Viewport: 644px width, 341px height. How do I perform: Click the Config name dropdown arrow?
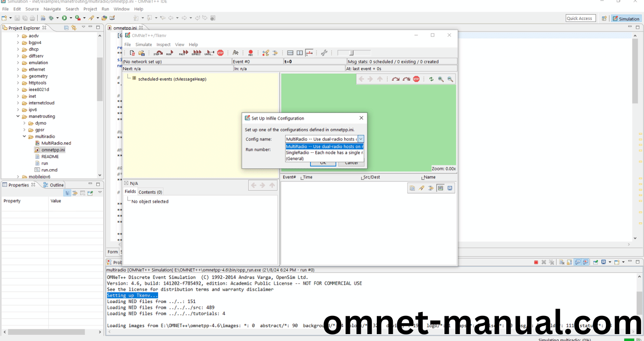coord(361,139)
